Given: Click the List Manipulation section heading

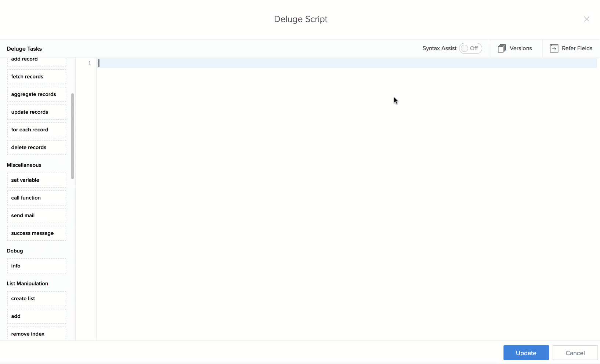Looking at the screenshot, I should (27, 284).
